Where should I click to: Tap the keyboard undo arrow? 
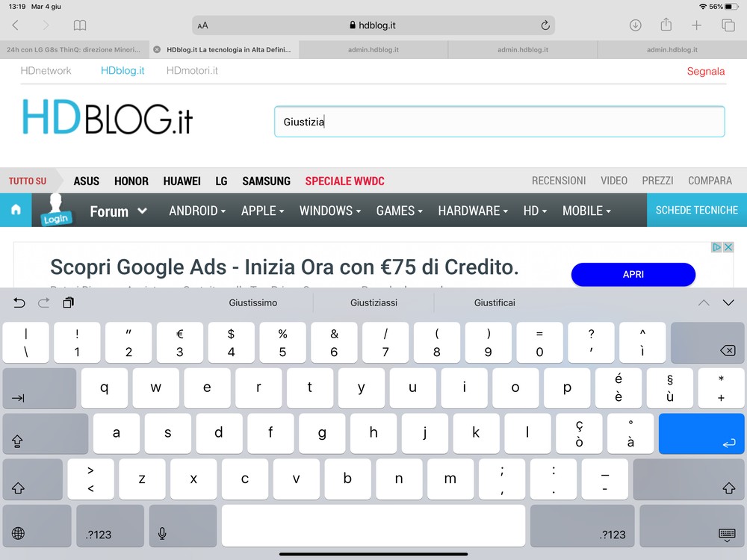click(19, 302)
